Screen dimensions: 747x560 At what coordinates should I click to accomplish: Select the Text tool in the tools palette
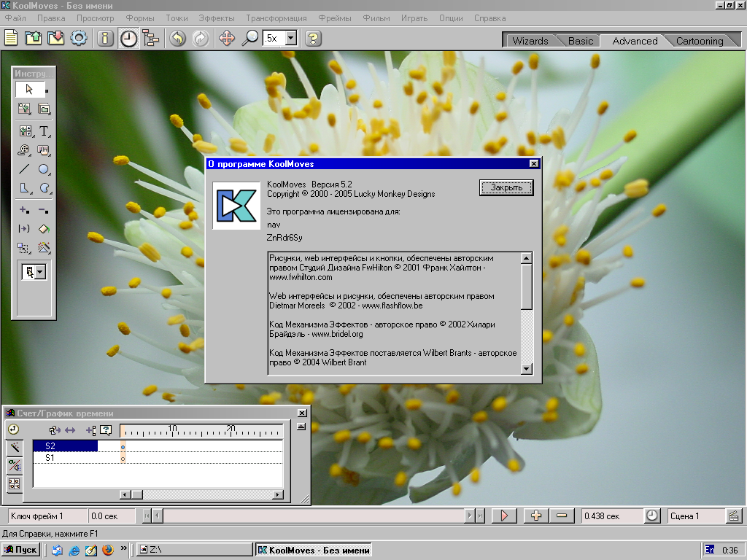(44, 131)
